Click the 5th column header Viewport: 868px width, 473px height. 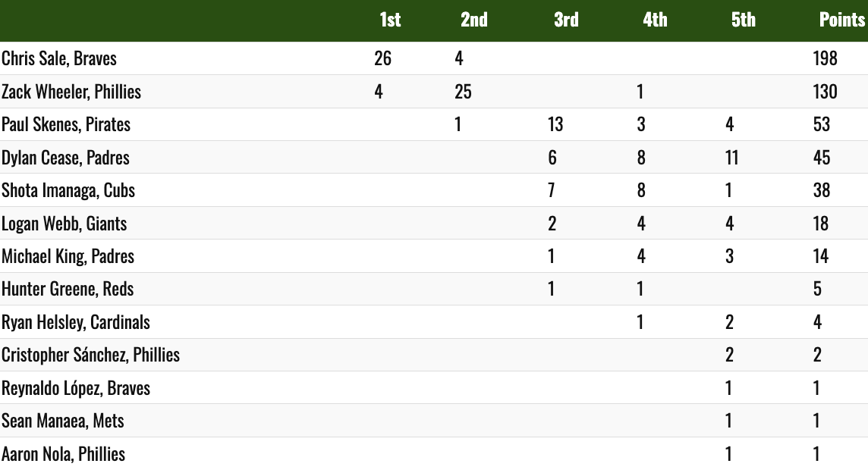(x=743, y=20)
